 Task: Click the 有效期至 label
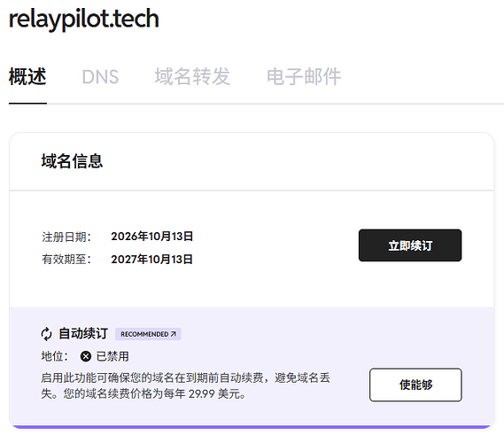tap(66, 259)
